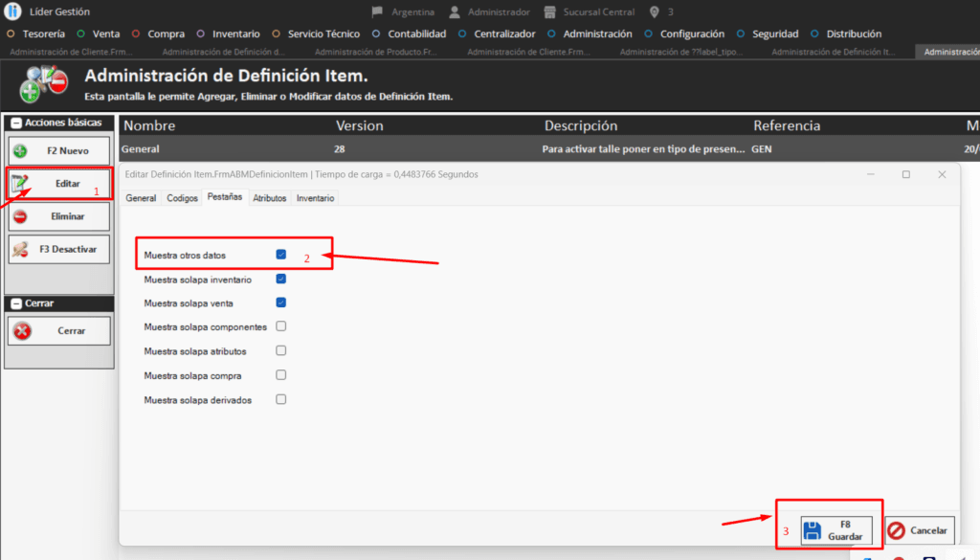
Task: Collapse the Acciones básicas panel
Action: point(16,123)
